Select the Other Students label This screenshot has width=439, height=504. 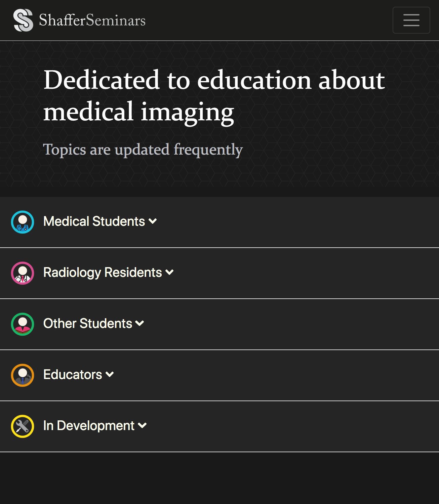88,324
